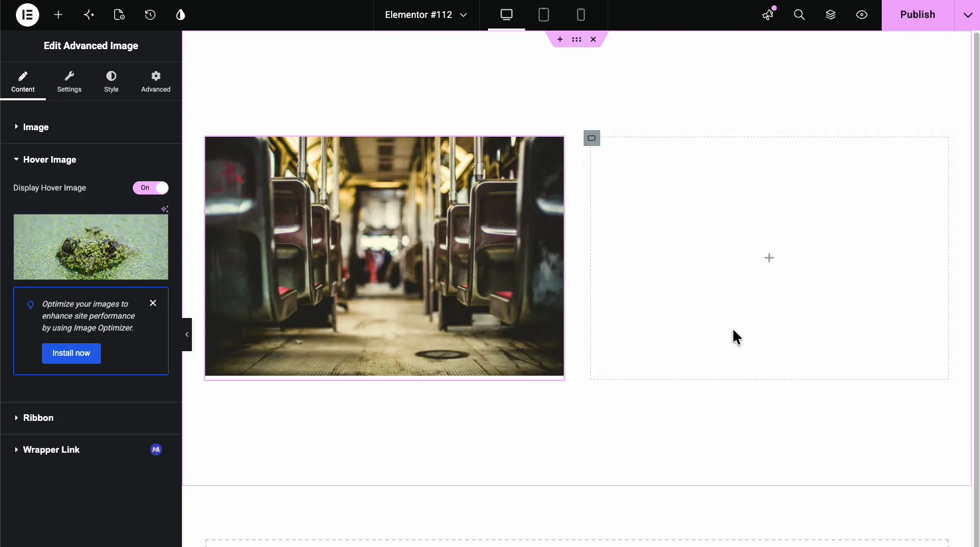Click the AI sparkle icon above hover image
Screen dimensions: 980x547
click(165, 209)
